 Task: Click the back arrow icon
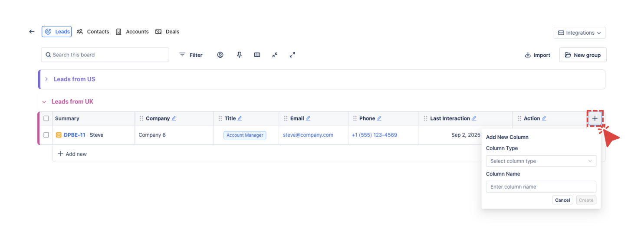[32, 32]
